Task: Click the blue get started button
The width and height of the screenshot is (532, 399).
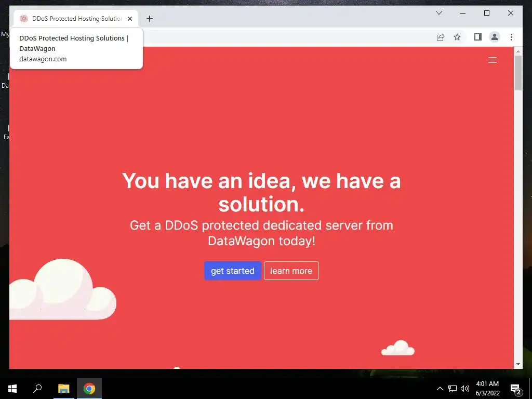Action: (x=232, y=271)
